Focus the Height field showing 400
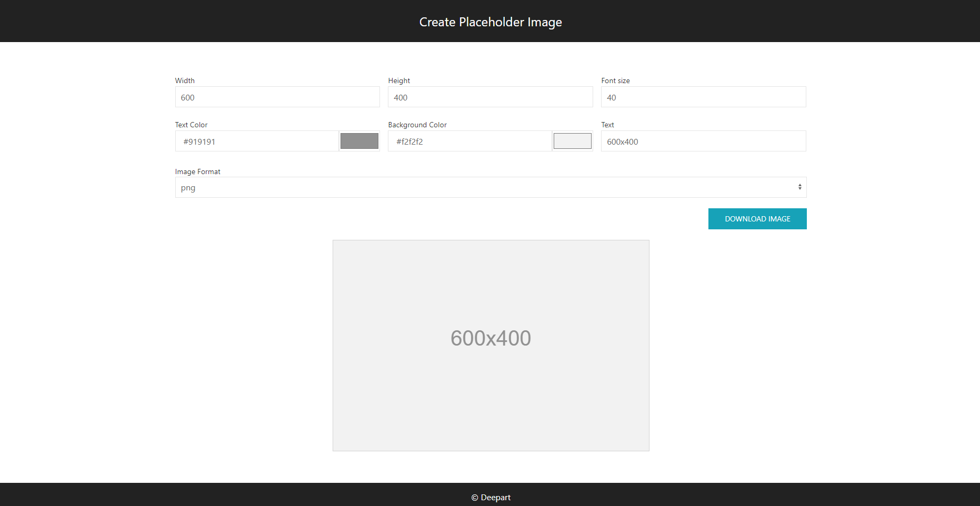Image resolution: width=980 pixels, height=506 pixels. click(491, 97)
